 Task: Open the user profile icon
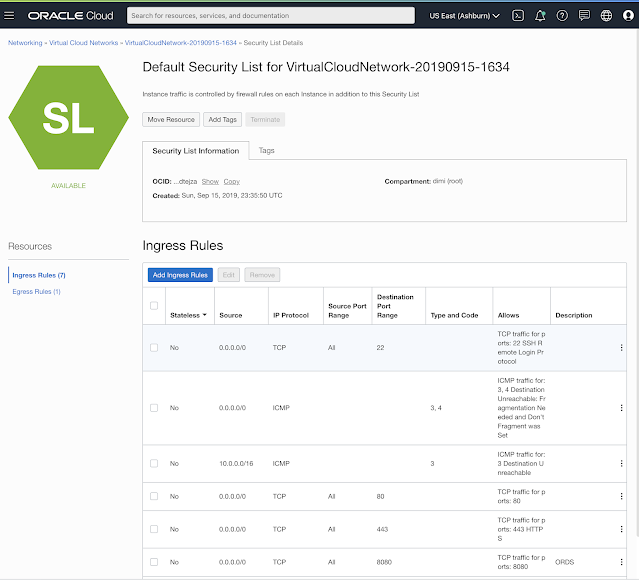(x=628, y=15)
